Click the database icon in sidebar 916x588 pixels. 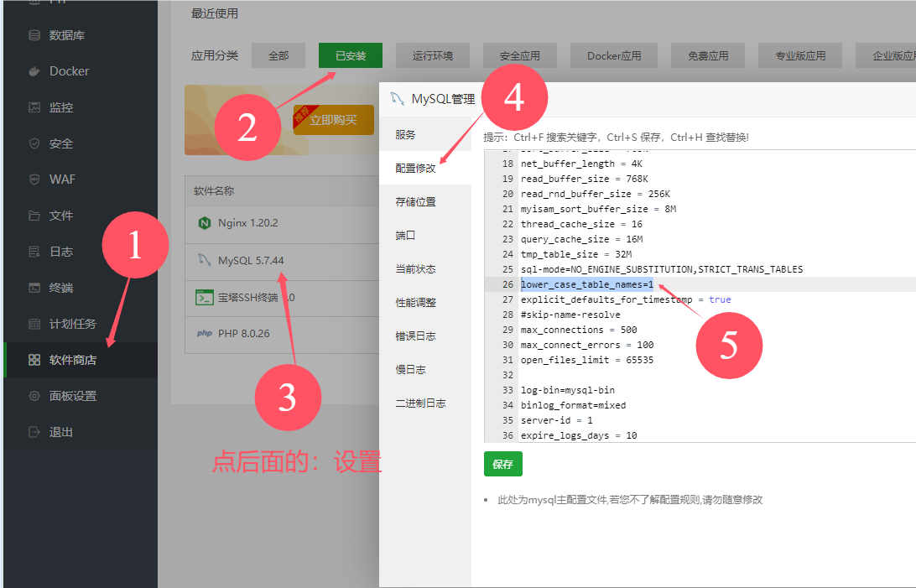34,35
